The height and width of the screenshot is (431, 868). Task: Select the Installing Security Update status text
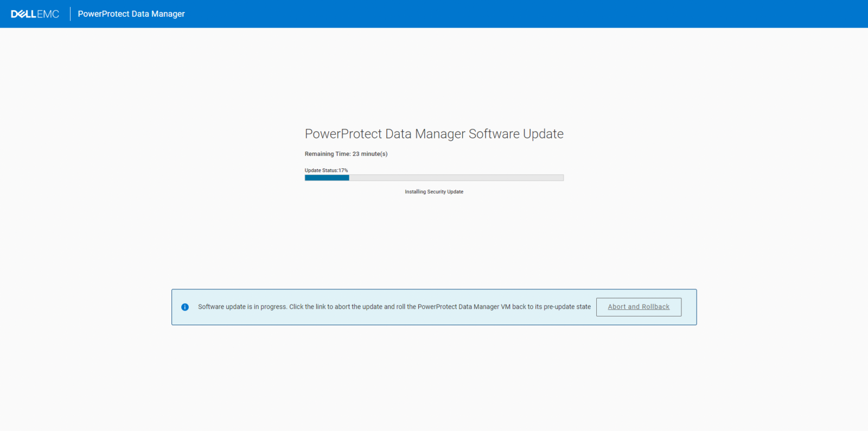point(434,191)
